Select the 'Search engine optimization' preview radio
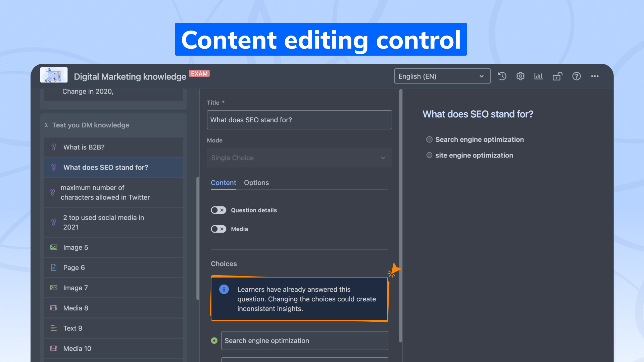The image size is (644, 362). pyautogui.click(x=429, y=139)
